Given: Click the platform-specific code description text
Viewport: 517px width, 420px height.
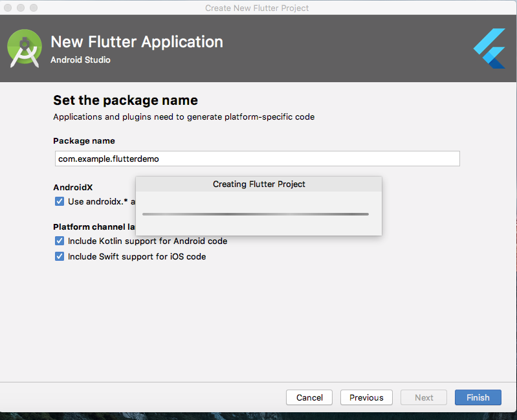Looking at the screenshot, I should tap(184, 116).
